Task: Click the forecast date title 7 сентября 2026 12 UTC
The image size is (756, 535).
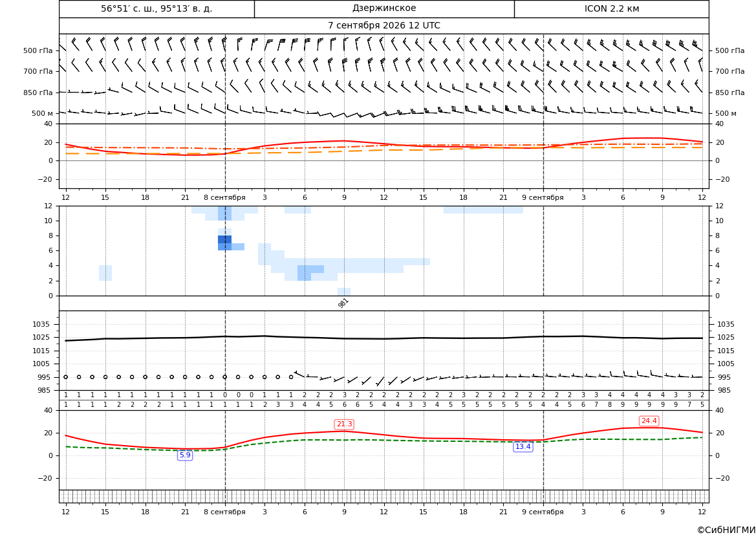Action: pyautogui.click(x=383, y=26)
